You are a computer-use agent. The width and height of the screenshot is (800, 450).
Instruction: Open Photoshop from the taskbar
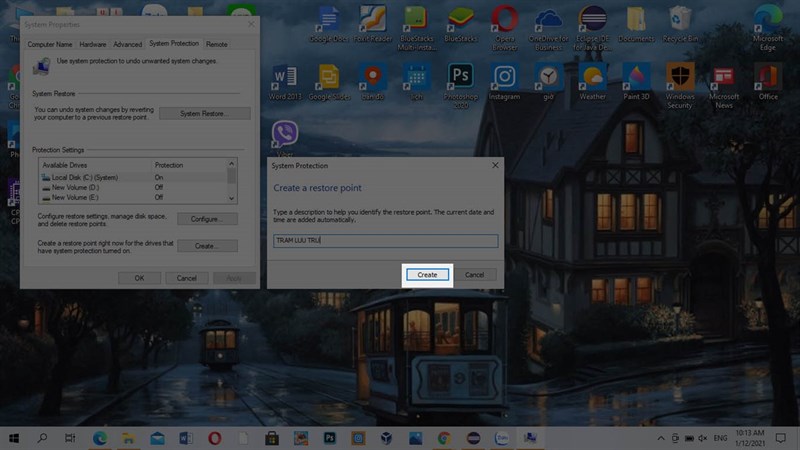tap(329, 438)
